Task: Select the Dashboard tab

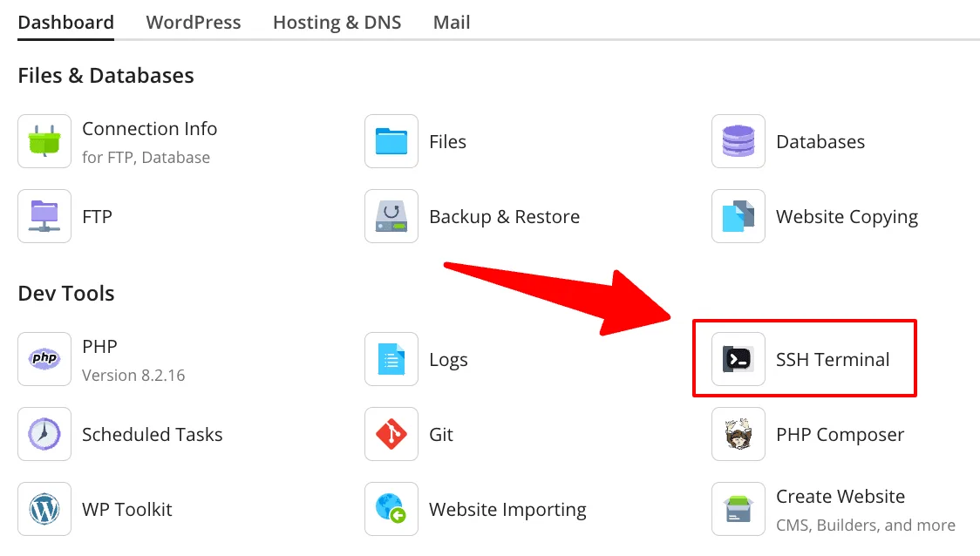Action: pyautogui.click(x=65, y=23)
